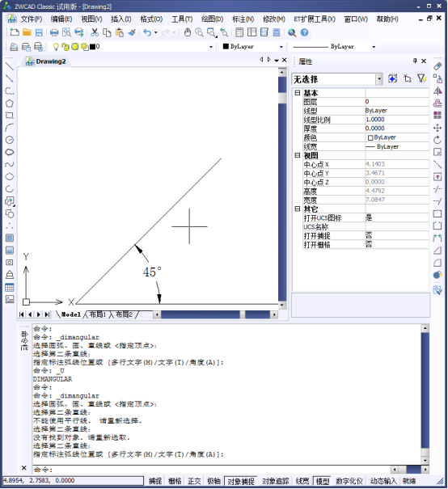This screenshot has height=489, width=448.
Task: Open the Help question mark icon
Action: 305,32
